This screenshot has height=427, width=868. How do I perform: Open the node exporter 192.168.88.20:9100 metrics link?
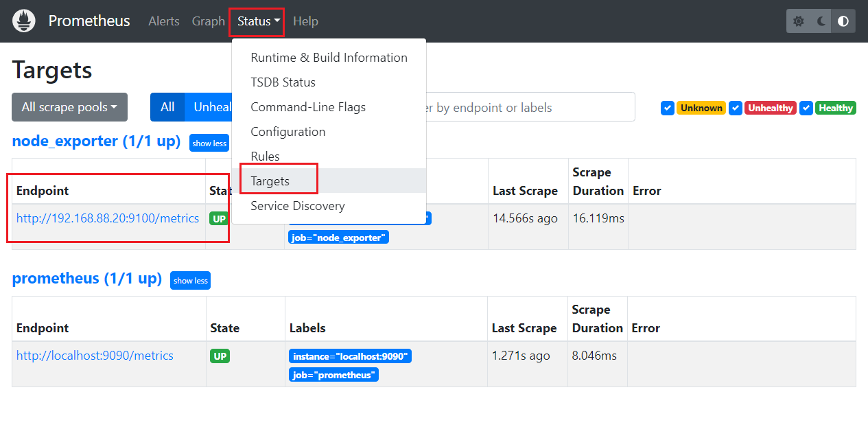108,218
